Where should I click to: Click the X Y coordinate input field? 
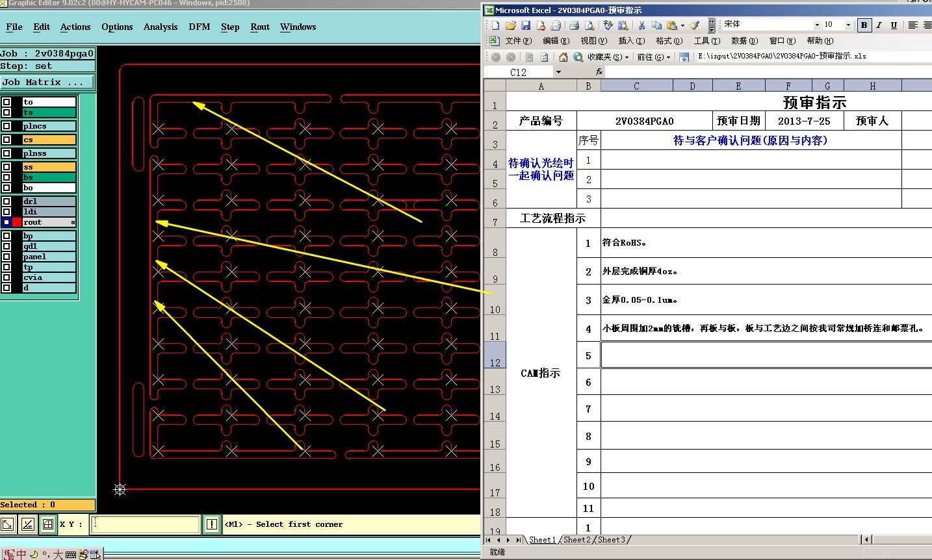click(145, 524)
